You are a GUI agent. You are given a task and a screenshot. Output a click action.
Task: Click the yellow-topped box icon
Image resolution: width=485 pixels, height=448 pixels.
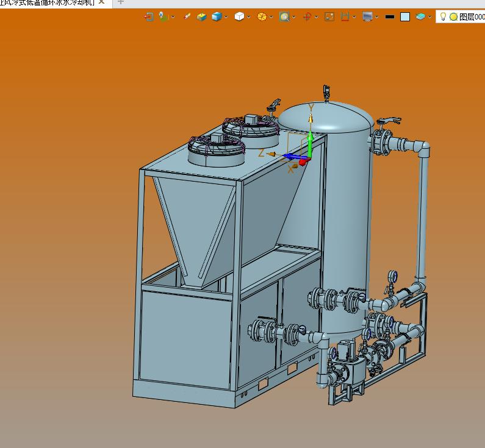click(x=201, y=16)
